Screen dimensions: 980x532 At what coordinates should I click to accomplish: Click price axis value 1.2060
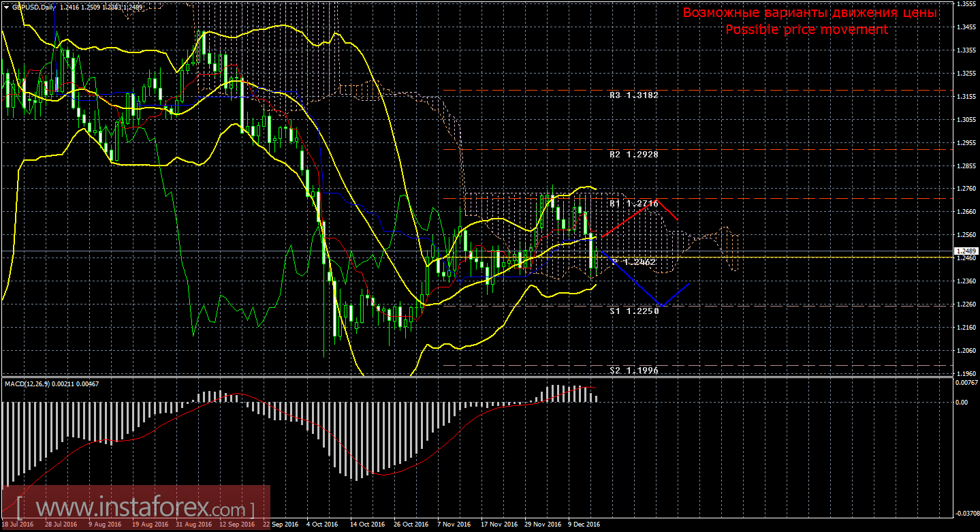(x=966, y=351)
